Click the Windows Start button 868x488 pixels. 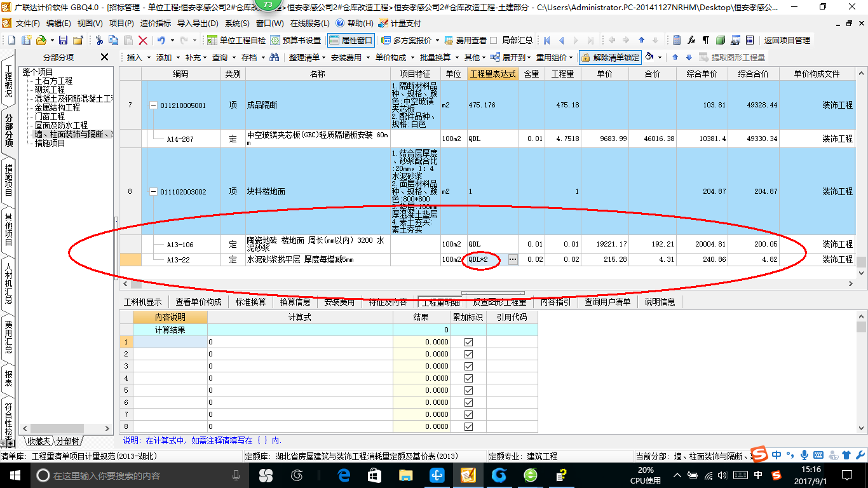(x=14, y=475)
